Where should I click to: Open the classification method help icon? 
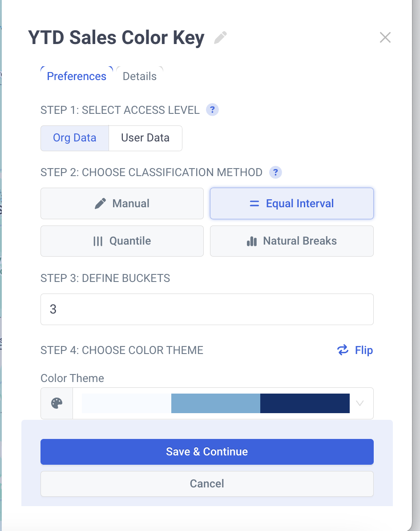[x=275, y=173]
